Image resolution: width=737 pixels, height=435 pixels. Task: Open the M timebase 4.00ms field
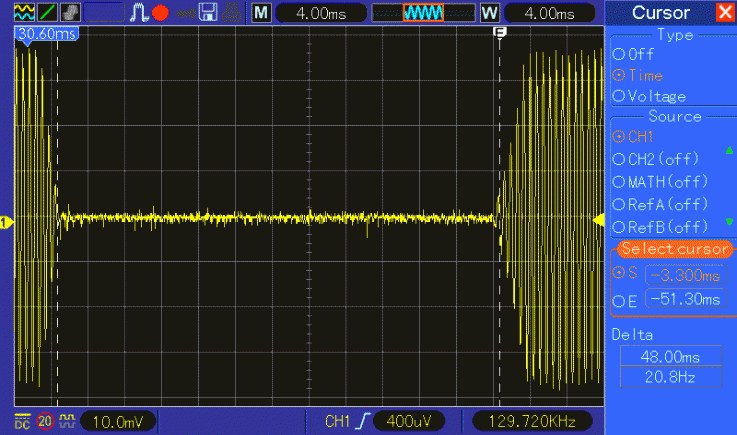pyautogui.click(x=317, y=13)
